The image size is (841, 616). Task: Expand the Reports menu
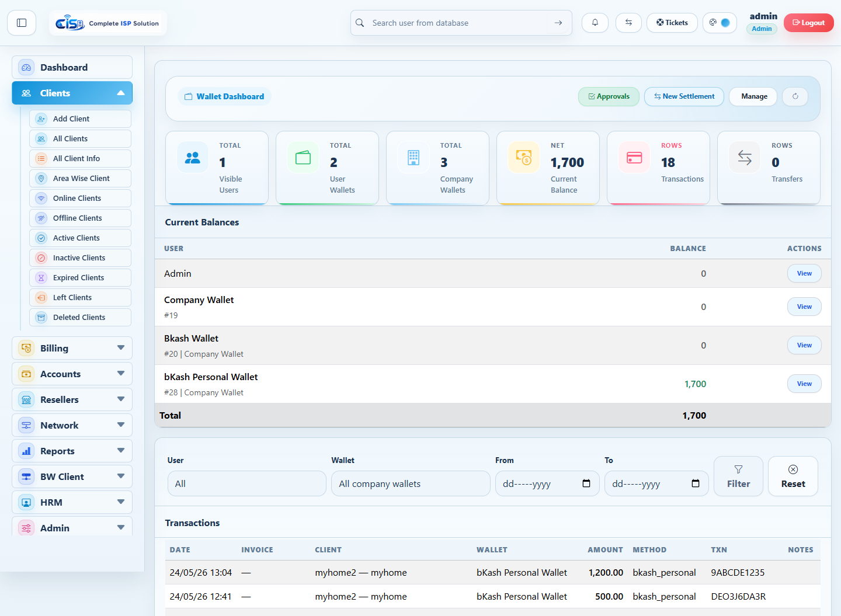pyautogui.click(x=72, y=451)
